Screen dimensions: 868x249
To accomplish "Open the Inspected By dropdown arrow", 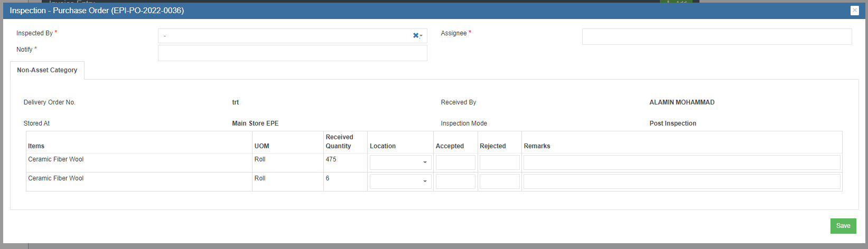I will [x=421, y=36].
